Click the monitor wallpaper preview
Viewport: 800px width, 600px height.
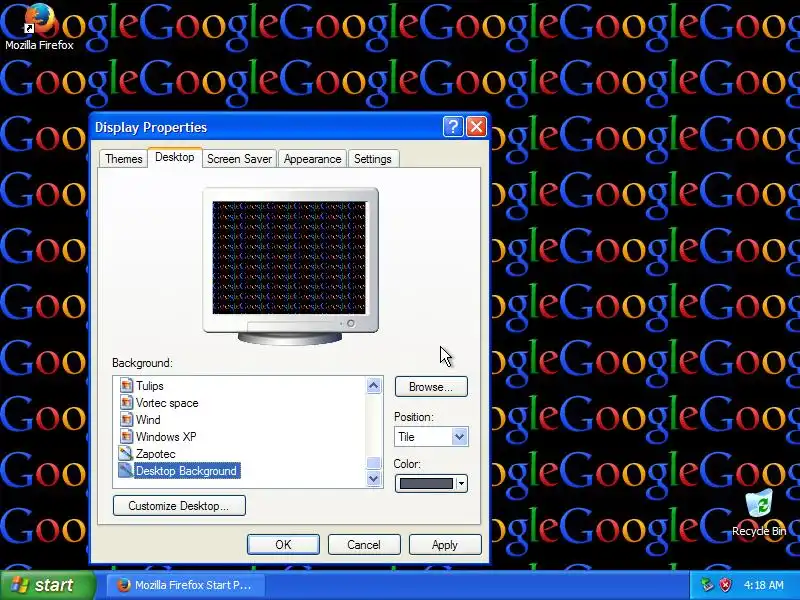tap(289, 258)
